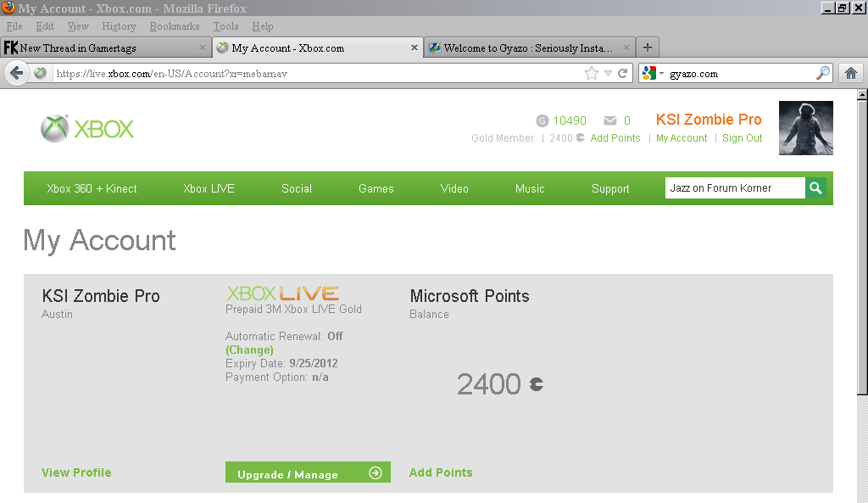The height and width of the screenshot is (503, 868).
Task: Click Add Points link under Microsoft Points
Action: (441, 472)
